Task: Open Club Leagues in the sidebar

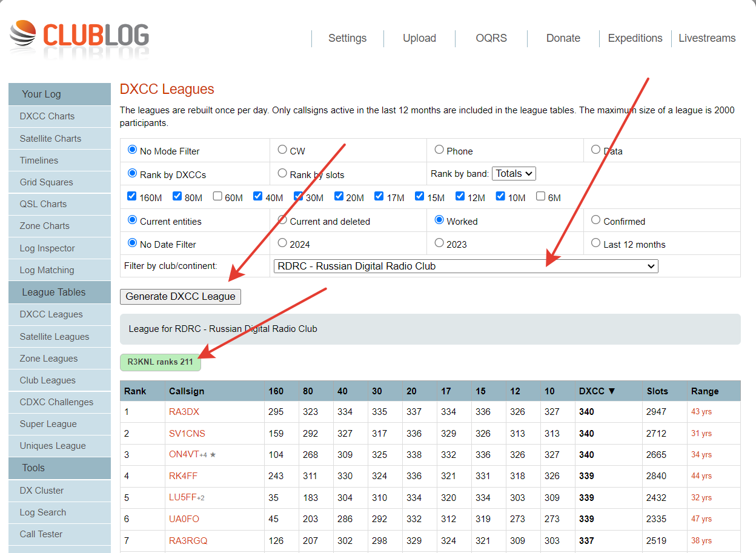Action: point(59,380)
